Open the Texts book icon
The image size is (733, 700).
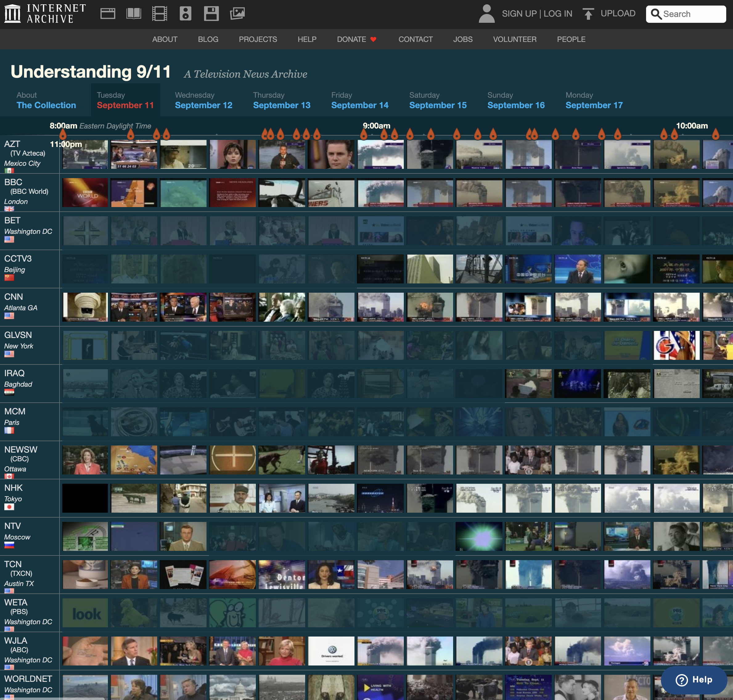click(133, 14)
